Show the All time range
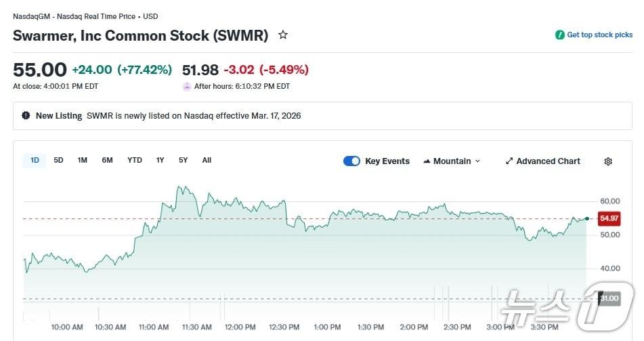The image size is (644, 341). click(x=207, y=161)
